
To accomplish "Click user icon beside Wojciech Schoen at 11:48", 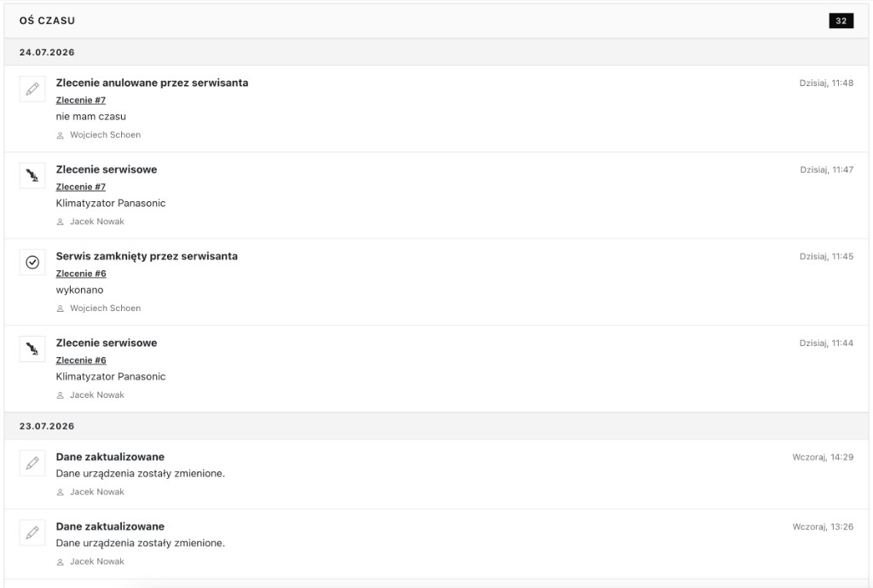I will pos(61,135).
